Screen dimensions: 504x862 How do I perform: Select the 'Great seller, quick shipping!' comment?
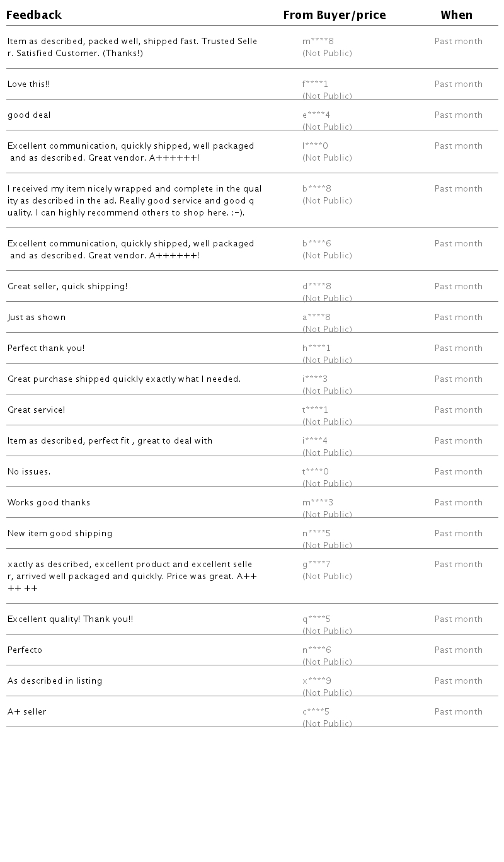[x=67, y=287]
